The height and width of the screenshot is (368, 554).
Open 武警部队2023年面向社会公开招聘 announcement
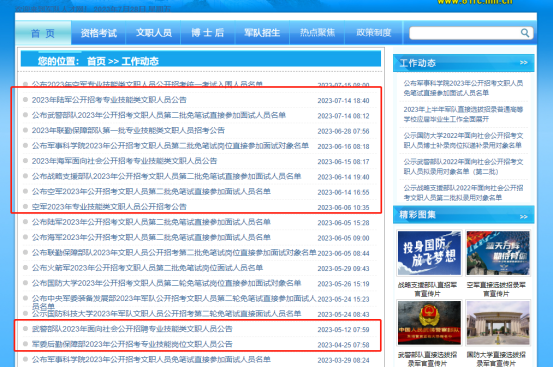tap(132, 329)
